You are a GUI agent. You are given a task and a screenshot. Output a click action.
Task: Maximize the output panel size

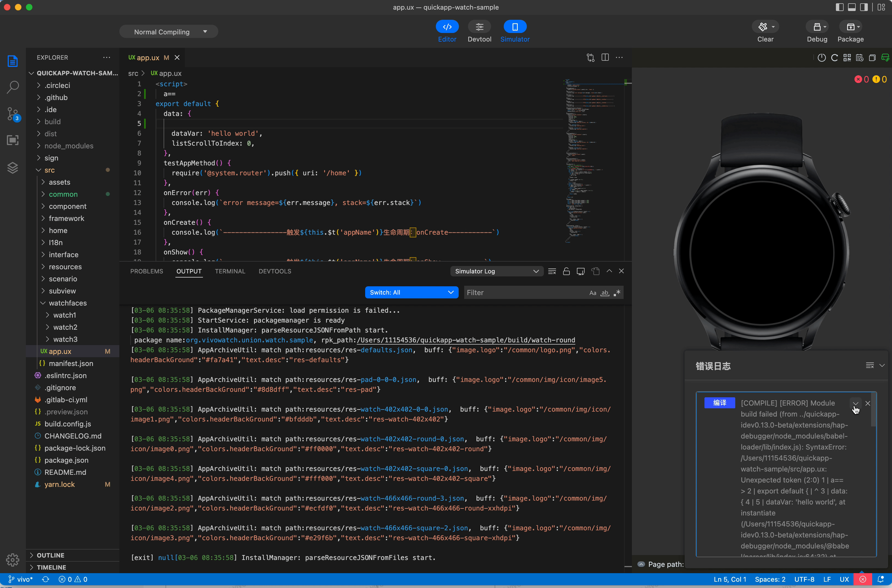click(x=609, y=271)
